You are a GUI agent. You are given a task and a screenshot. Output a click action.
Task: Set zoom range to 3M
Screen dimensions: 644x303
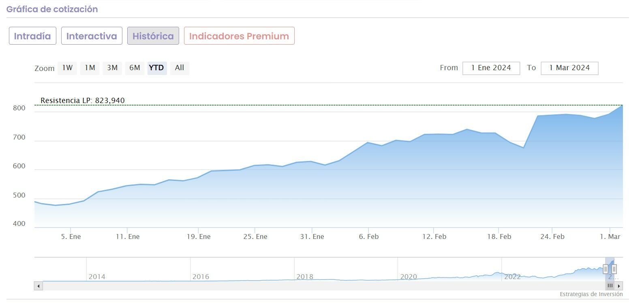(x=112, y=68)
